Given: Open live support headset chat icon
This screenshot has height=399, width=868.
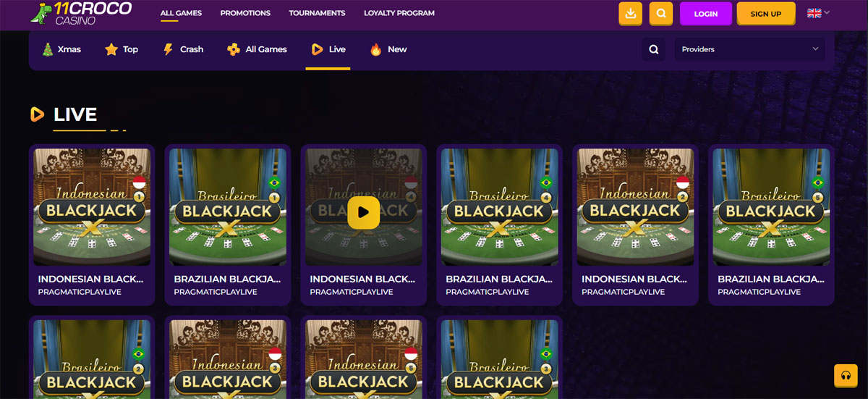Looking at the screenshot, I should point(844,375).
